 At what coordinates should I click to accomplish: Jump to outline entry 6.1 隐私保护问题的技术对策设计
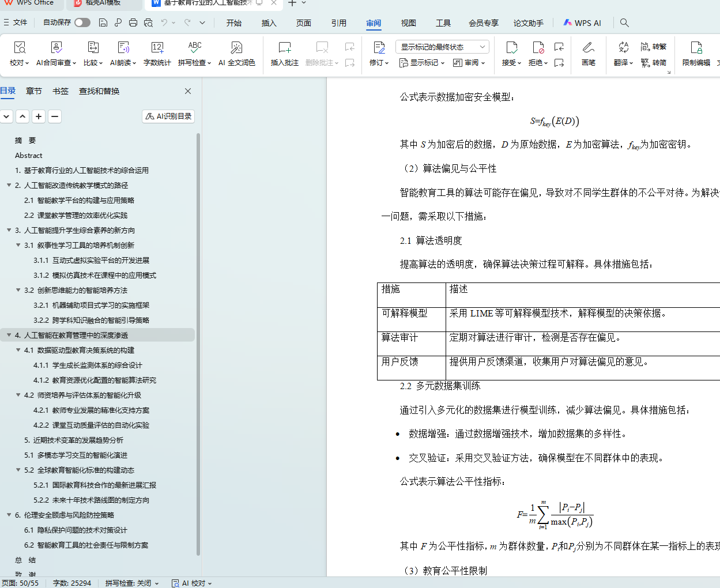75,530
